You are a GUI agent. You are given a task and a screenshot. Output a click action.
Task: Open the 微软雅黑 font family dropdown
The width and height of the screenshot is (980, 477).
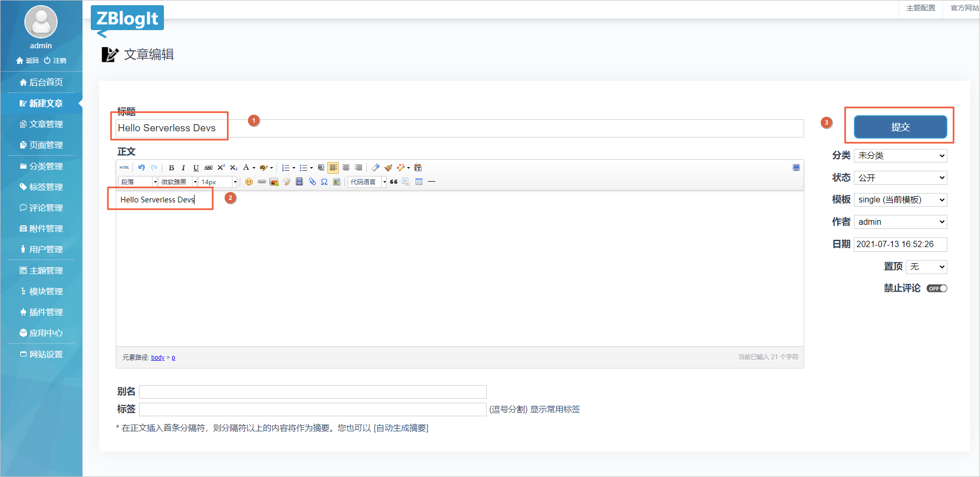coord(178,182)
